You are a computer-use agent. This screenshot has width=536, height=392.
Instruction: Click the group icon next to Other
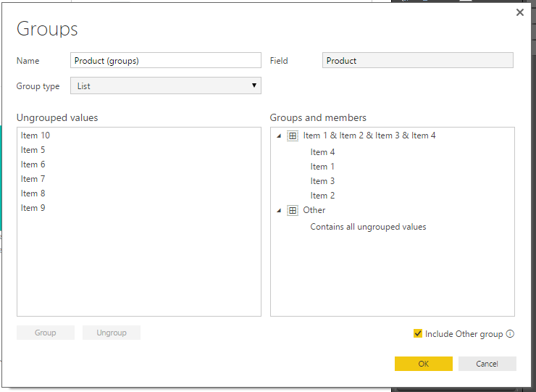pos(293,210)
